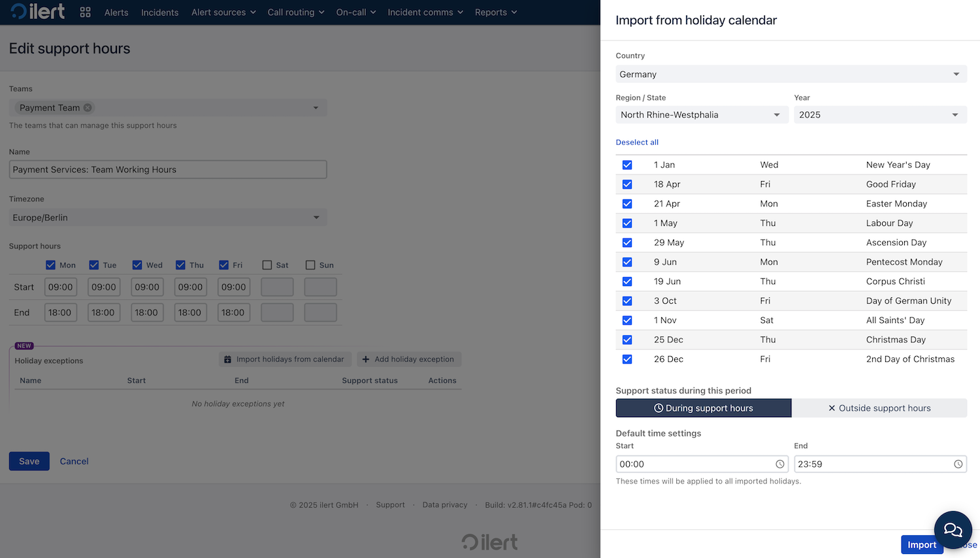Uncheck the New Year's Day holiday

pos(627,165)
